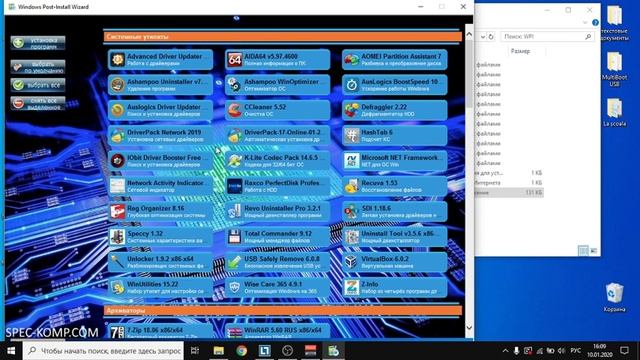640x360 pixels.
Task: Open the Windows Start menu
Action: click(x=11, y=351)
